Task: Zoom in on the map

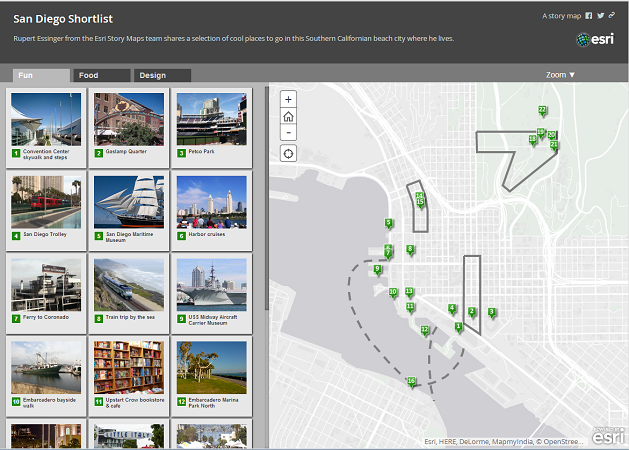Action: 289,99
